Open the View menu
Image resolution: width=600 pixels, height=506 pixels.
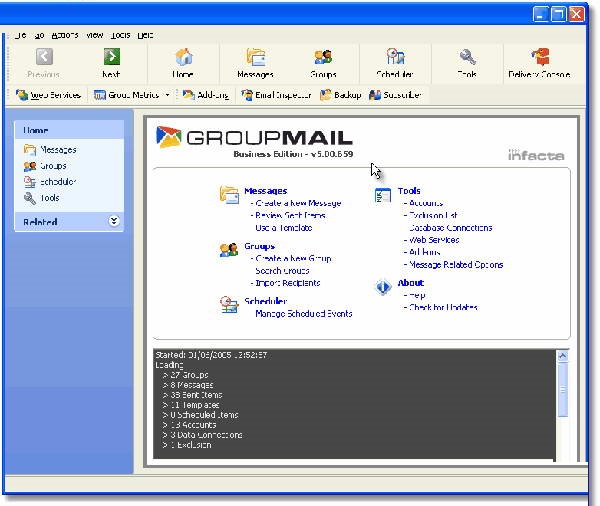[95, 35]
